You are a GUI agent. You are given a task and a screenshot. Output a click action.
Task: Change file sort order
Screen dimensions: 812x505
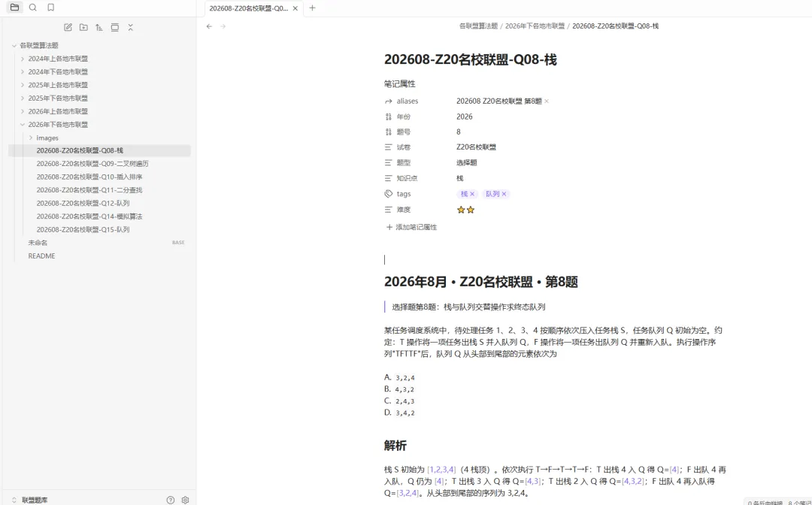coord(99,27)
